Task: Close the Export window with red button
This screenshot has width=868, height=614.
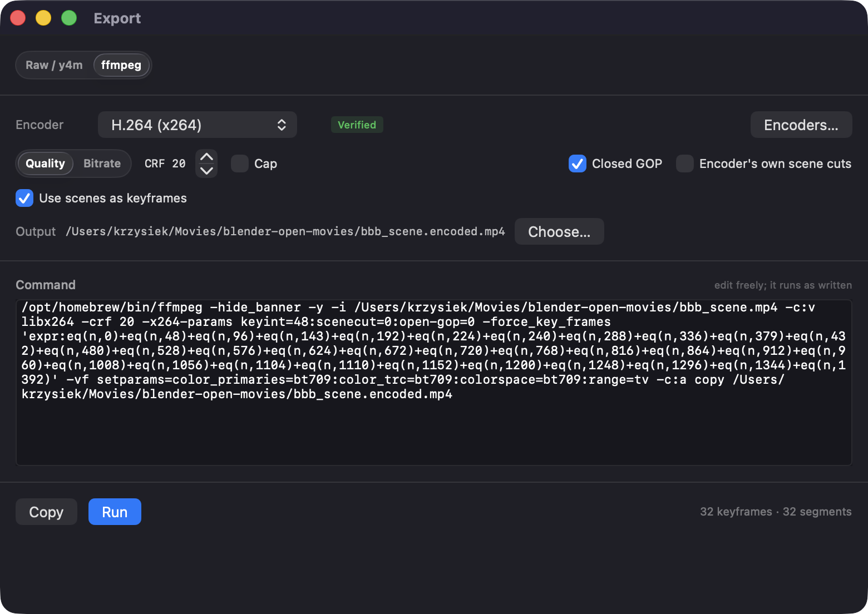Action: click(x=18, y=18)
